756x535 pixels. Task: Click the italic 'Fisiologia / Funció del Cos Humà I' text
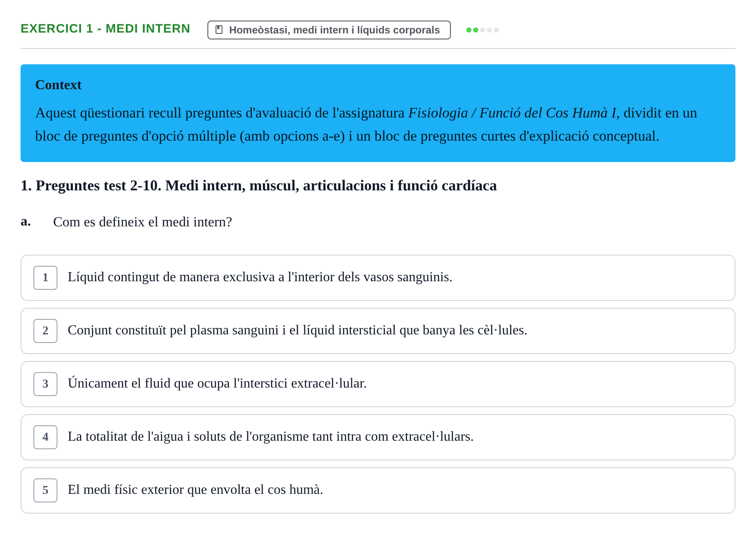pos(512,113)
